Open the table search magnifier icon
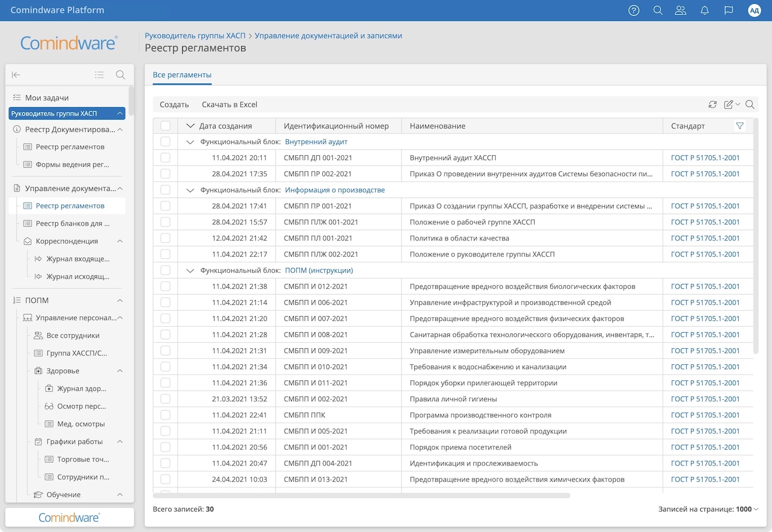 point(750,104)
